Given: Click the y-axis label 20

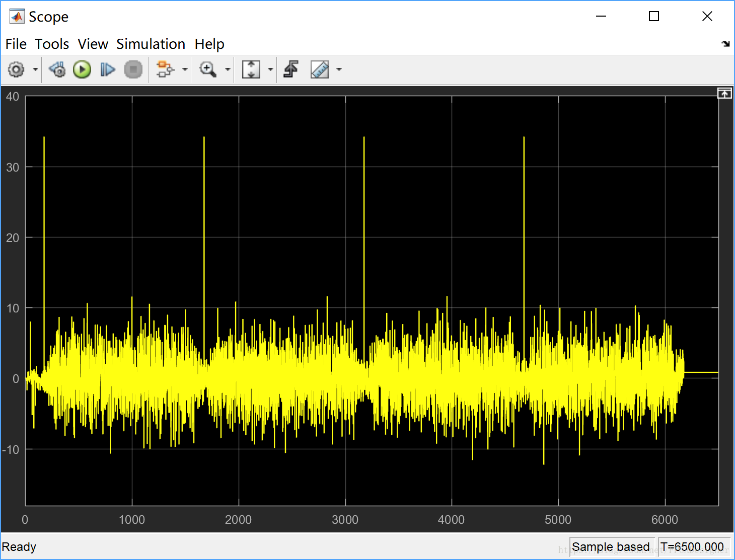Looking at the screenshot, I should [13, 238].
